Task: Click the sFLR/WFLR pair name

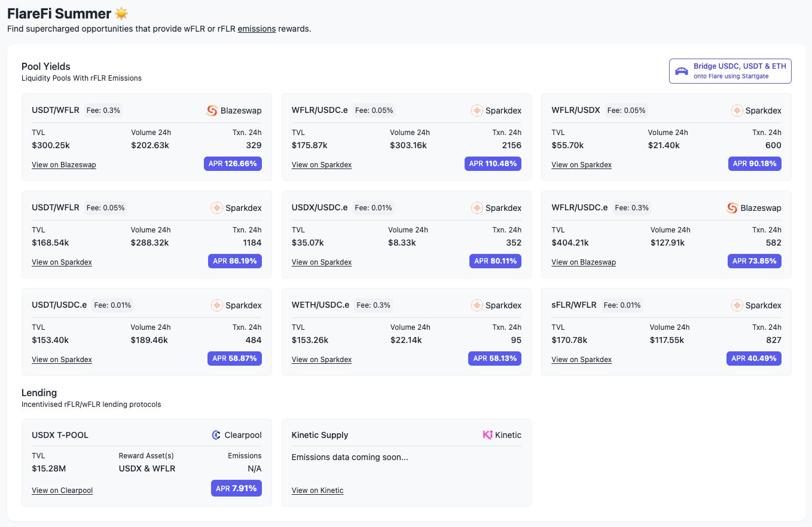Action: tap(574, 305)
